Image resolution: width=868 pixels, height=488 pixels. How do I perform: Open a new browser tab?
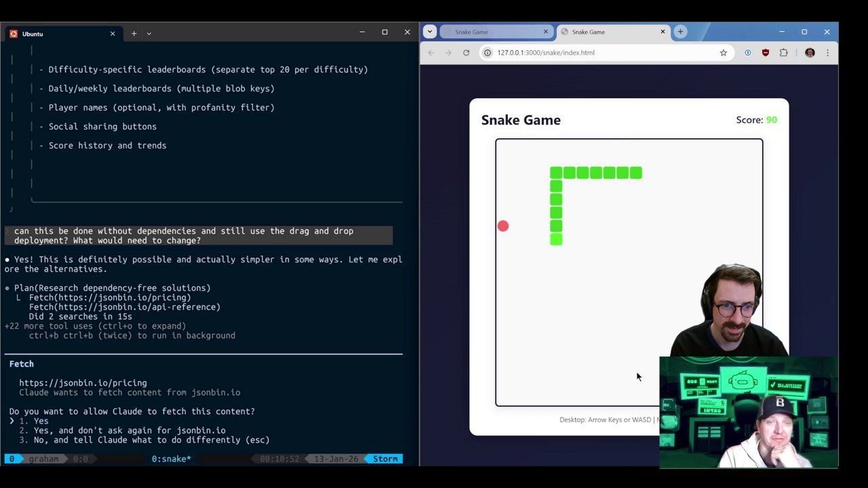coord(680,32)
